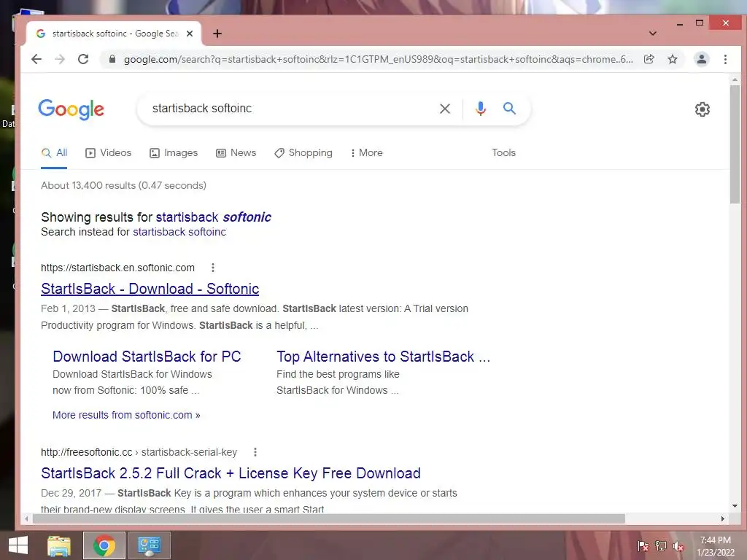Screen dimensions: 747x560
Task: Open StartIsBack - Download - Softonic result
Action: pyautogui.click(x=150, y=289)
